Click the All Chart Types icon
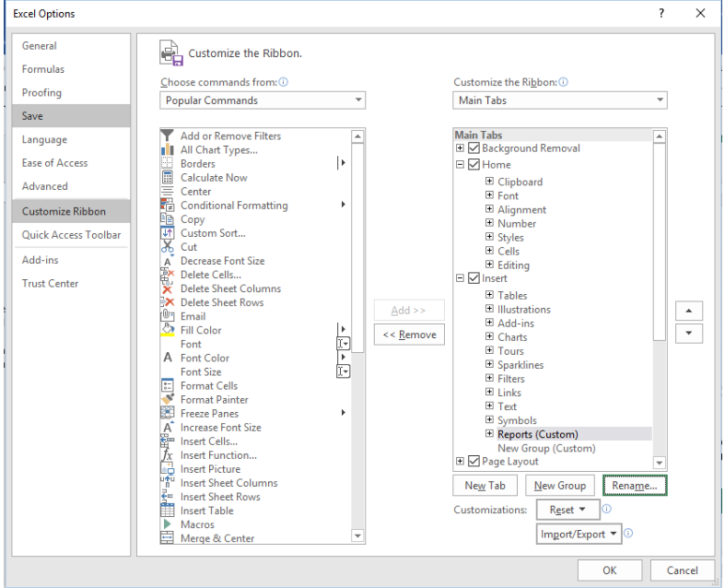This screenshot has width=725, height=588. tap(167, 149)
